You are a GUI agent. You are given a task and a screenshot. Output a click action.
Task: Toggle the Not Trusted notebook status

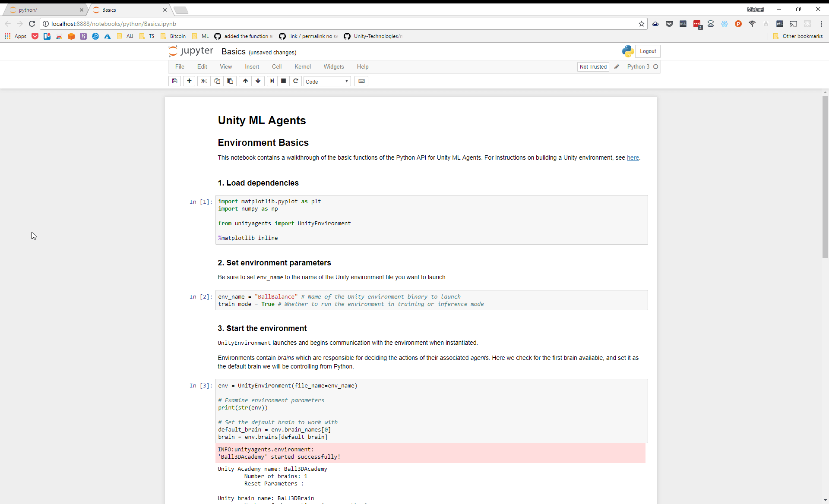pos(593,67)
